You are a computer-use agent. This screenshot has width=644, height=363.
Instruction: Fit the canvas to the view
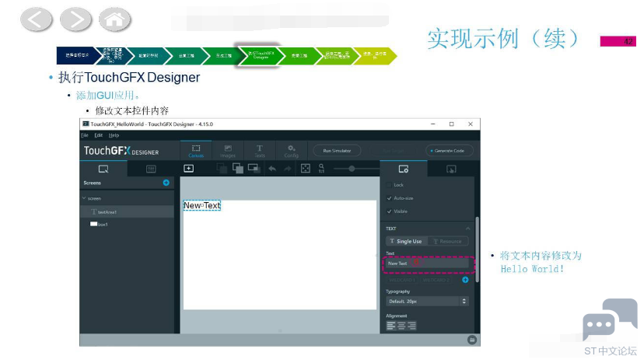click(x=305, y=169)
